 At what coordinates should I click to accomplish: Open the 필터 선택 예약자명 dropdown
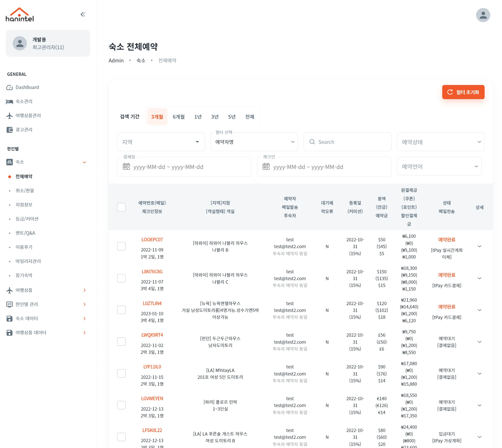(254, 142)
